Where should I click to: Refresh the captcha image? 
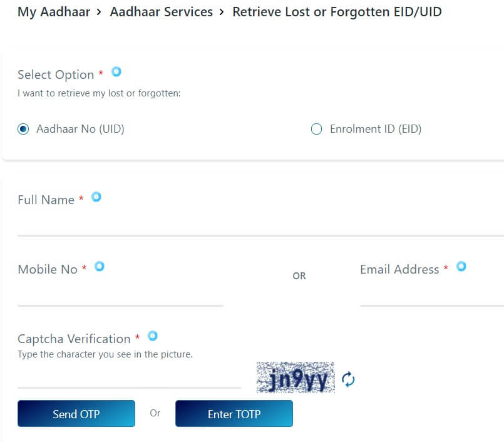[x=348, y=379]
